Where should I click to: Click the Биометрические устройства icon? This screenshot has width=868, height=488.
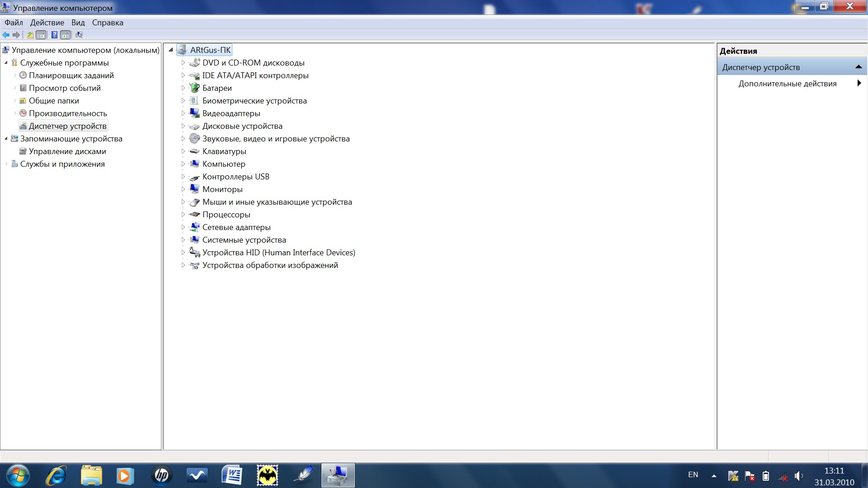(194, 100)
